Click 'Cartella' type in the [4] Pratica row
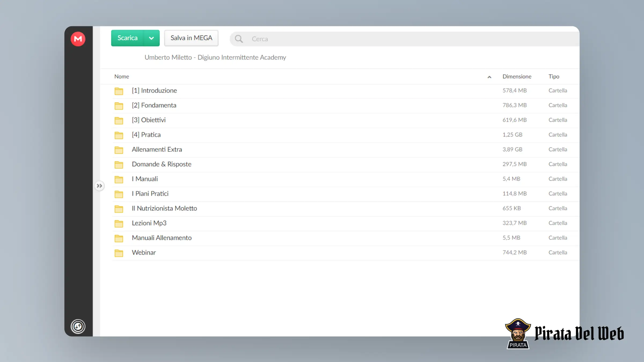 coord(558,135)
